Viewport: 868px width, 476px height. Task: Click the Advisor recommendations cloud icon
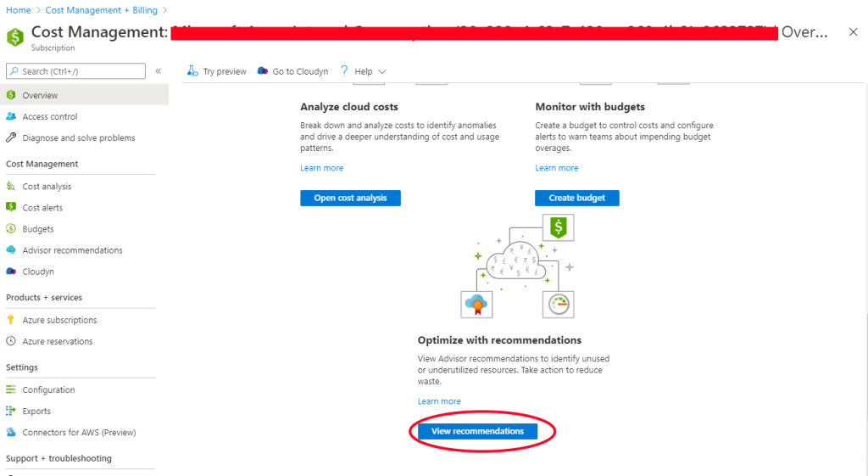11,250
